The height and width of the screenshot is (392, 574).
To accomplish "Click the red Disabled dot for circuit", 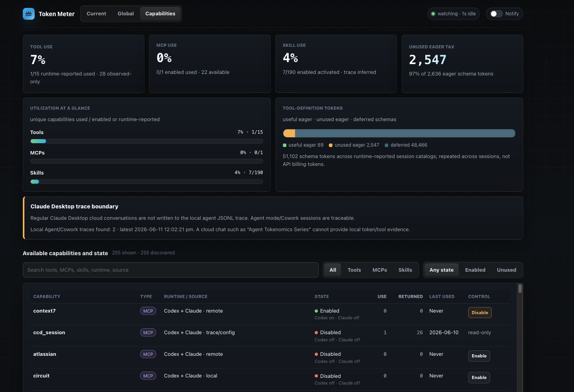I will coord(316,376).
